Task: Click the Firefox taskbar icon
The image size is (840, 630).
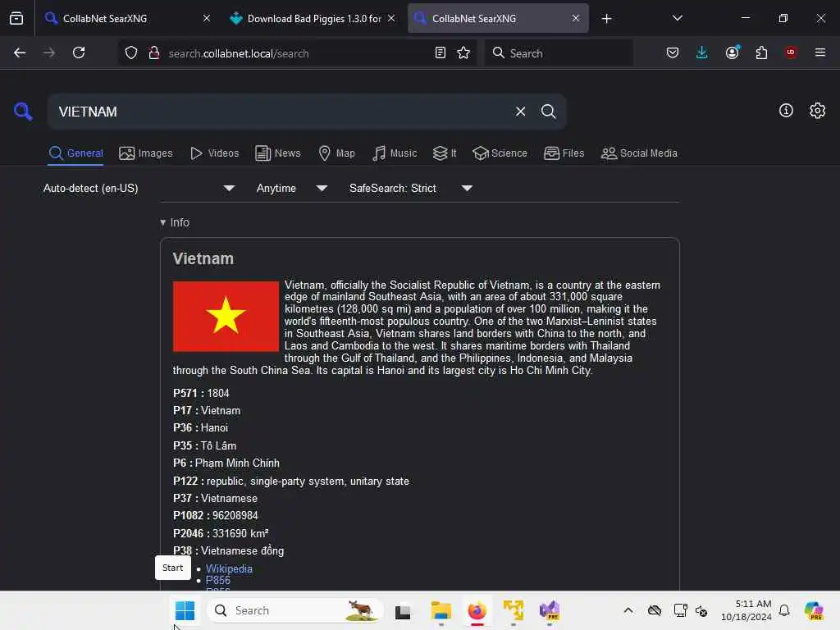Action: coord(477,610)
